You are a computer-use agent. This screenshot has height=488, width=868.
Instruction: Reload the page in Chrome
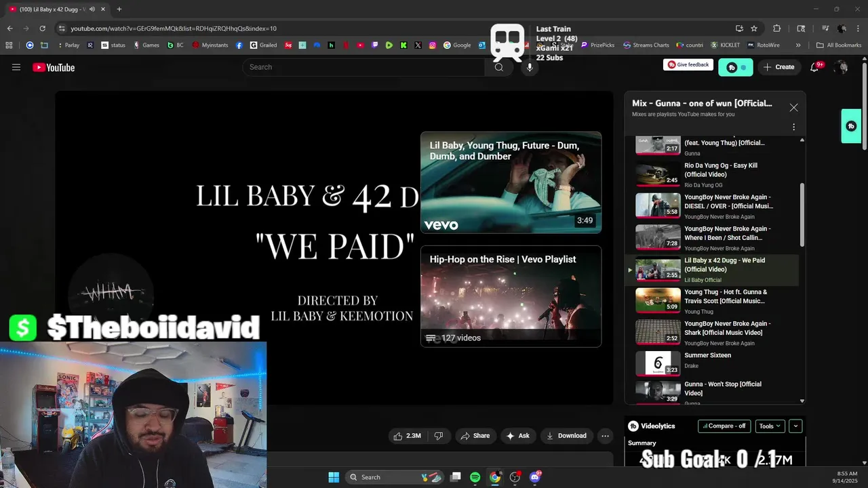point(42,28)
